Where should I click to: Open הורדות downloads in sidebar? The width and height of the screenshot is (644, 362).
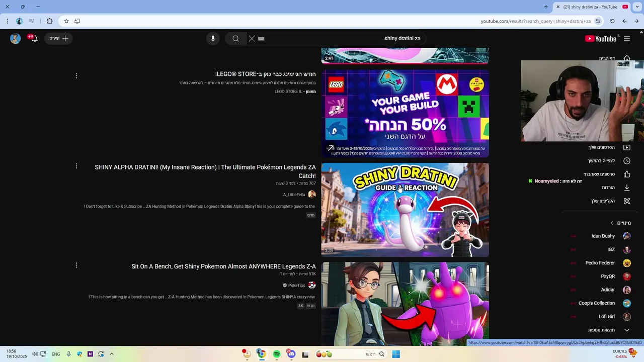click(609, 188)
